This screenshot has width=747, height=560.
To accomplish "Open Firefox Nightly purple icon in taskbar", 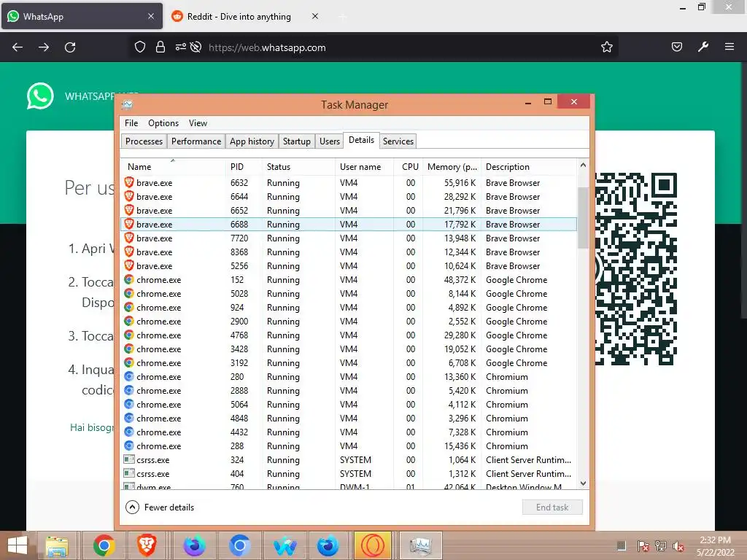I will 194,545.
